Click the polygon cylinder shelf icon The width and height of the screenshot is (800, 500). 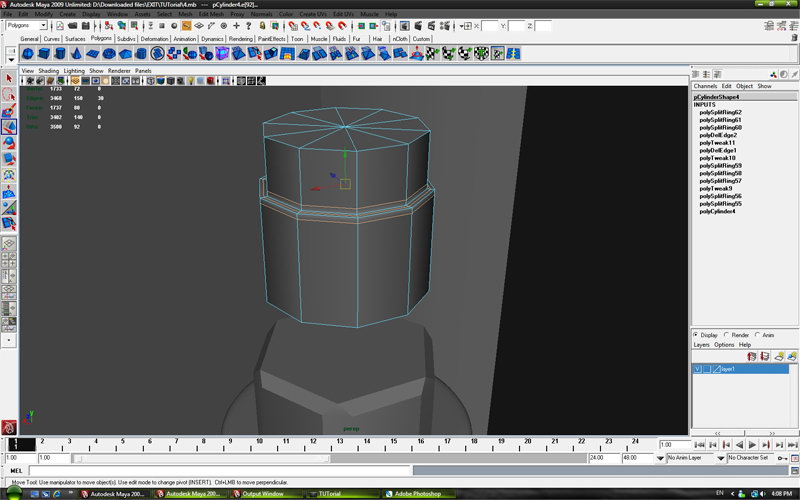(61, 53)
